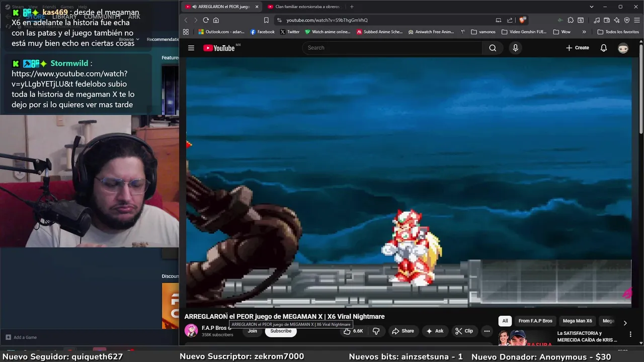Open Steam COMMUNITY tab behind overlay
The image size is (644, 362).
pos(102,17)
